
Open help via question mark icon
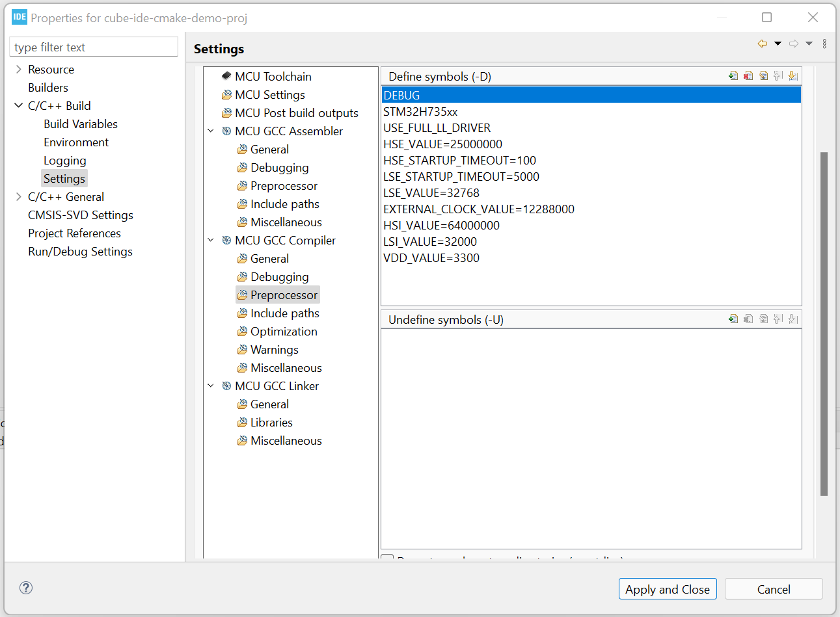[26, 588]
